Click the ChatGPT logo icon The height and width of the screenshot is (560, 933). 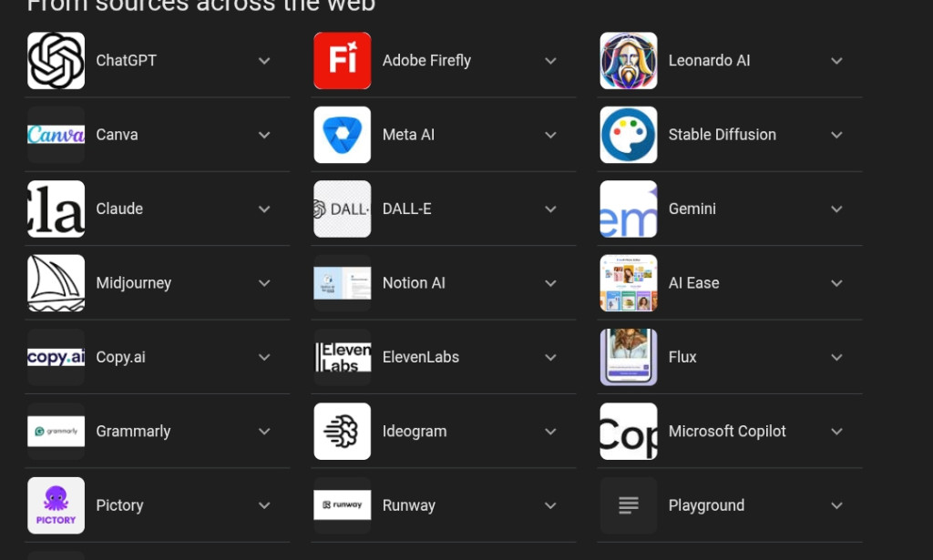point(56,61)
